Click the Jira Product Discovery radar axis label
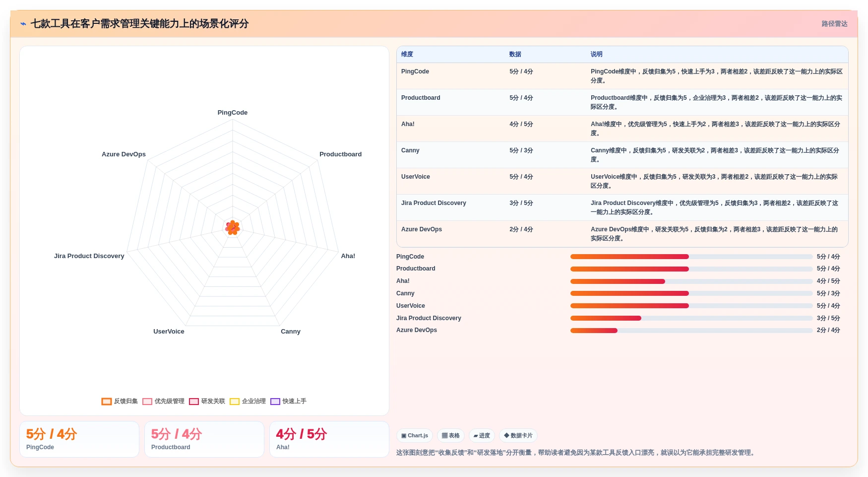The image size is (868, 477). click(x=89, y=256)
